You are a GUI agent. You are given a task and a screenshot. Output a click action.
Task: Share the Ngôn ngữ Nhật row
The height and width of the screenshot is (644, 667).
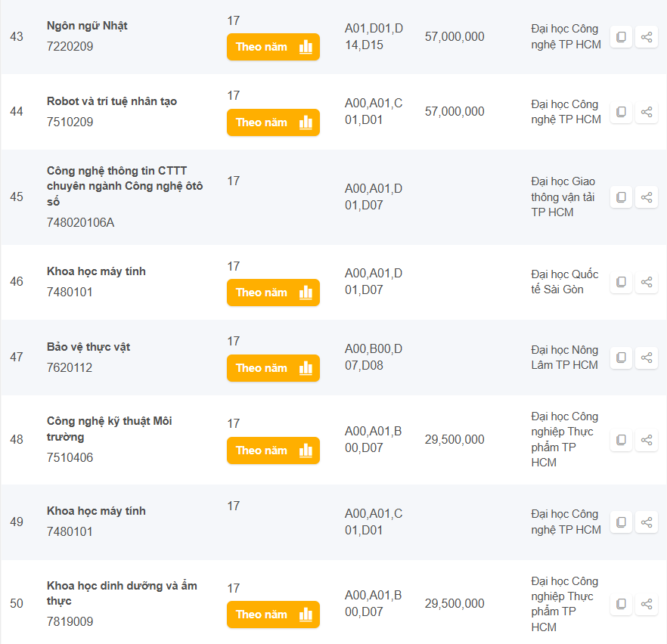pos(647,37)
